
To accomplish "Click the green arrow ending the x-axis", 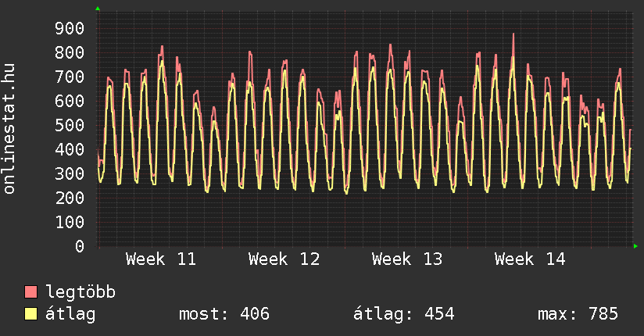I will 636,246.
